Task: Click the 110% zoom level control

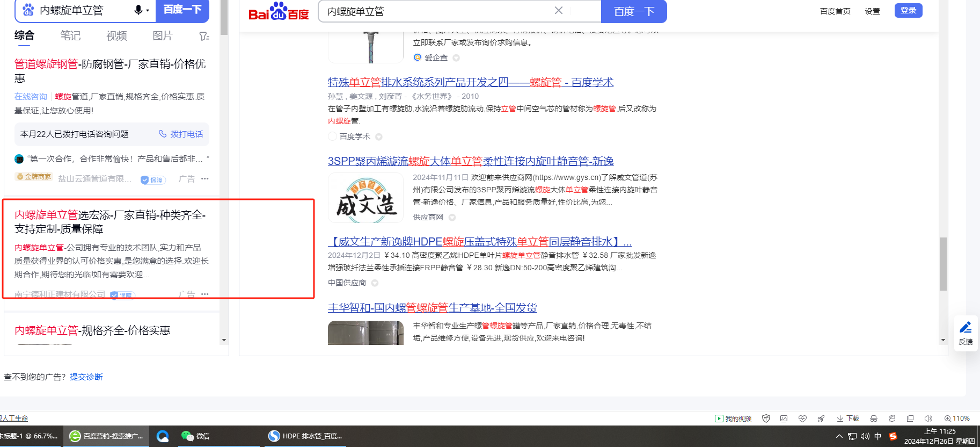Action: (x=957, y=419)
